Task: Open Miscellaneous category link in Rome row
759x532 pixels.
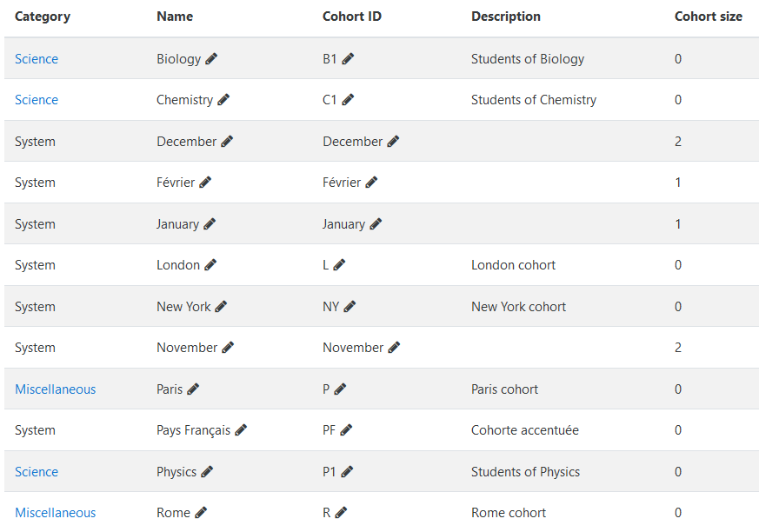Action: tap(55, 513)
